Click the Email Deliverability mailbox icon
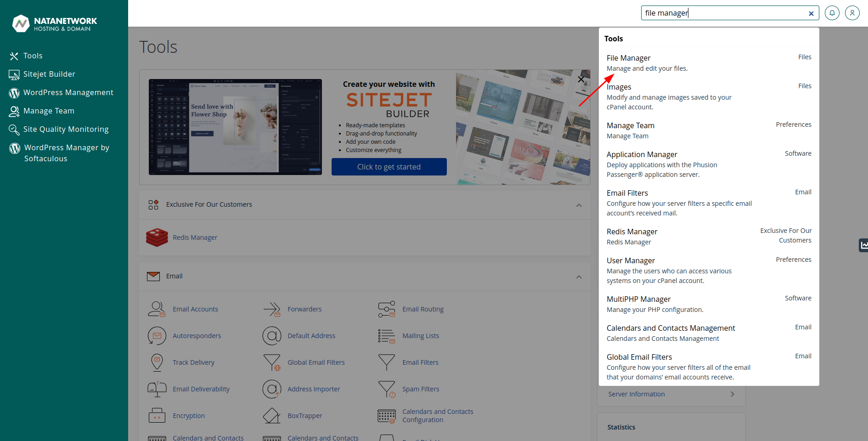The image size is (868, 441). click(x=157, y=389)
